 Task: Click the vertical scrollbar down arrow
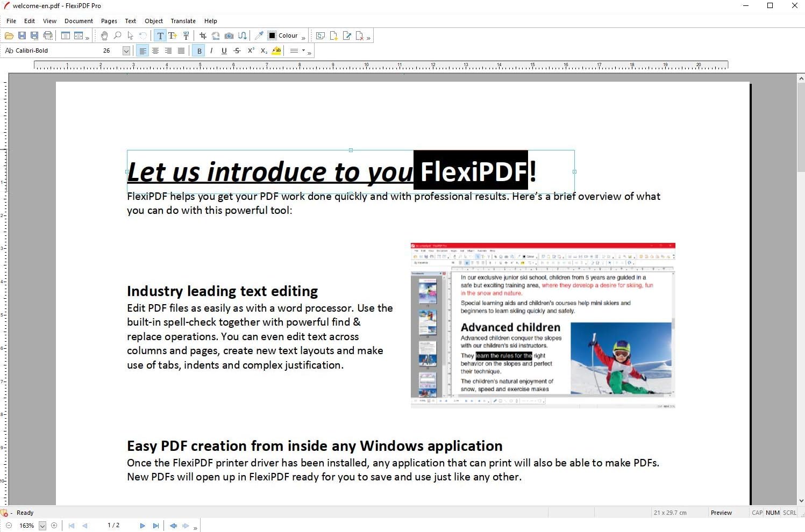(801, 500)
